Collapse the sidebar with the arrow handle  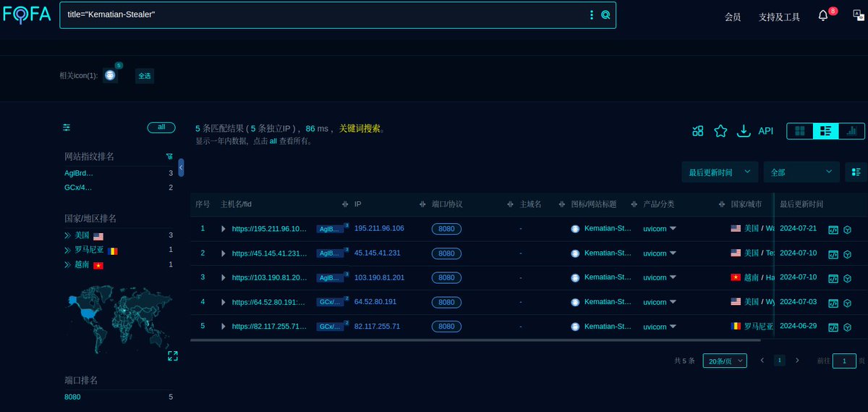tap(181, 167)
